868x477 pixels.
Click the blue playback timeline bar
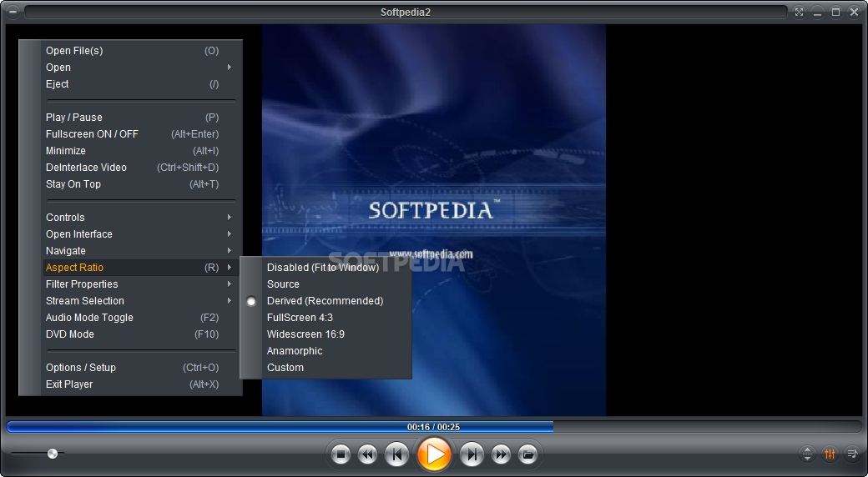[x=280, y=427]
